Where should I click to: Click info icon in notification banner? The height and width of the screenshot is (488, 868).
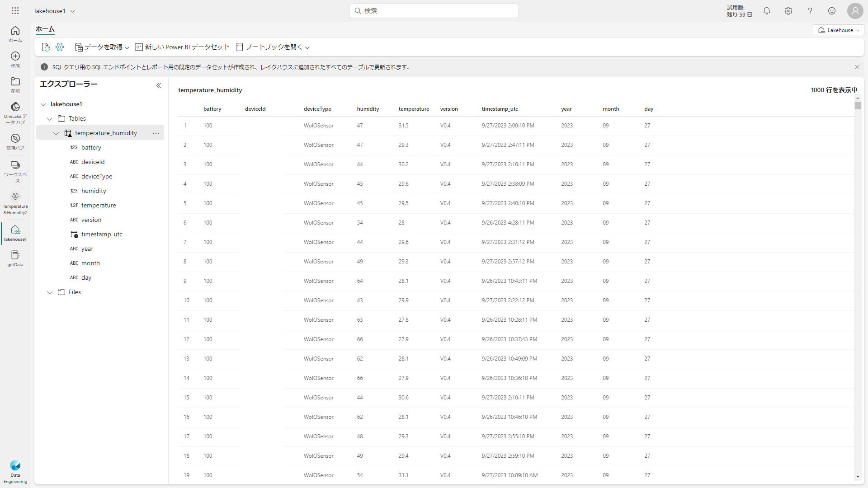point(44,67)
